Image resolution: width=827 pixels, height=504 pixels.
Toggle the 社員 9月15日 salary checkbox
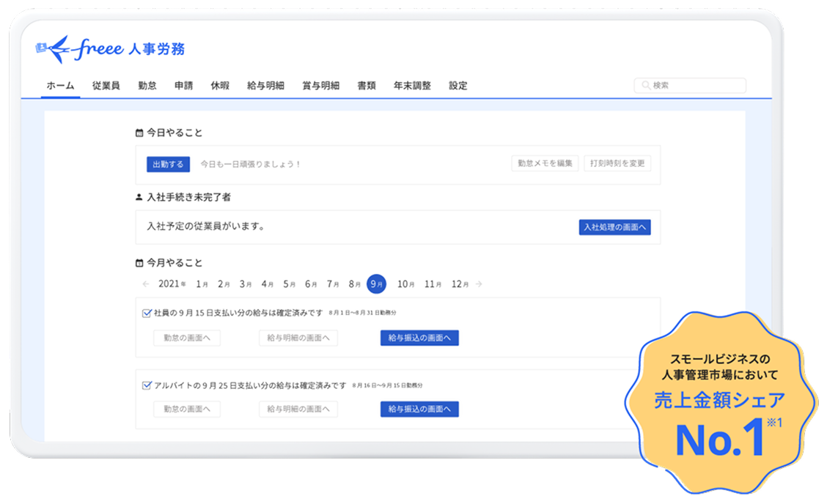click(x=147, y=313)
